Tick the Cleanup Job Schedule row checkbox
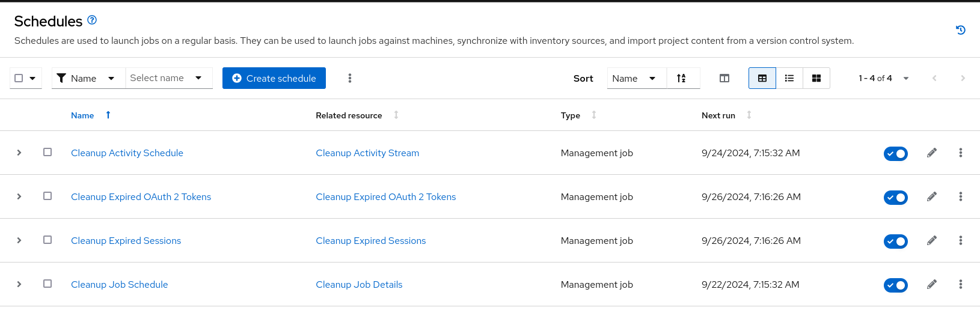Viewport: 980px width, 316px height. click(x=47, y=284)
